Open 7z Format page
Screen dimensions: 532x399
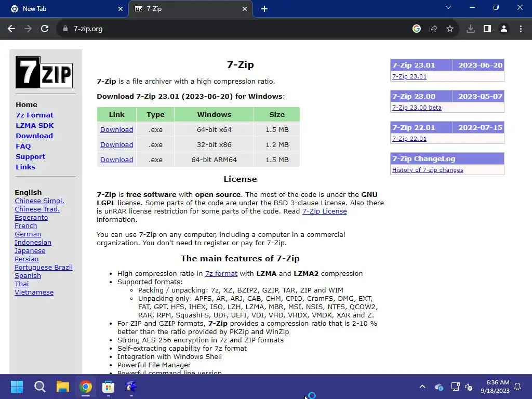coord(35,115)
